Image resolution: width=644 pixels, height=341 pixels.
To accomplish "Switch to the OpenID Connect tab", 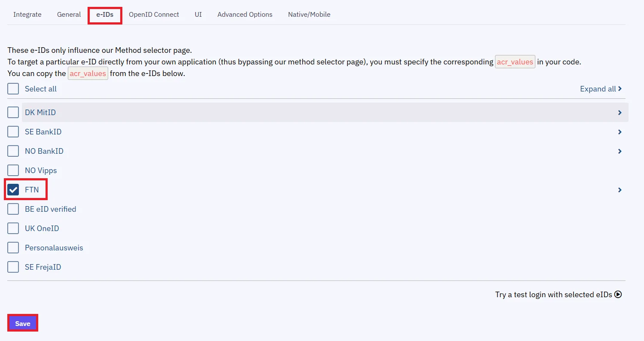I will [x=154, y=14].
